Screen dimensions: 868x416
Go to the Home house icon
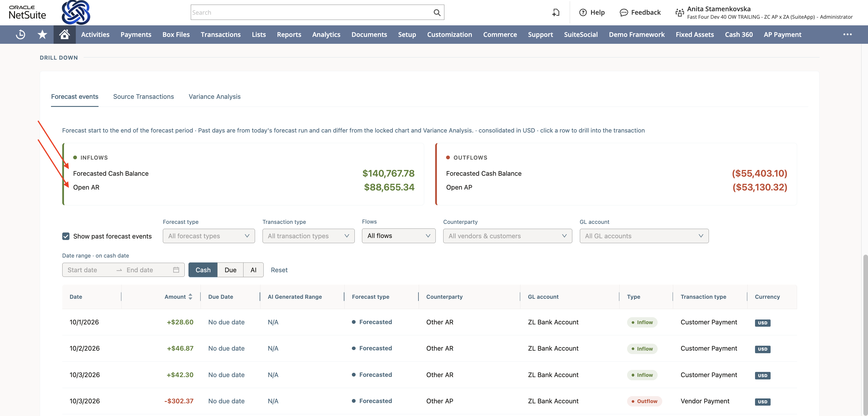coord(64,34)
